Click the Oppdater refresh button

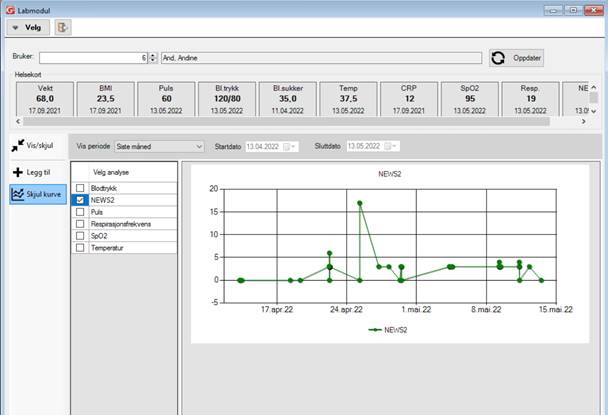click(x=516, y=58)
